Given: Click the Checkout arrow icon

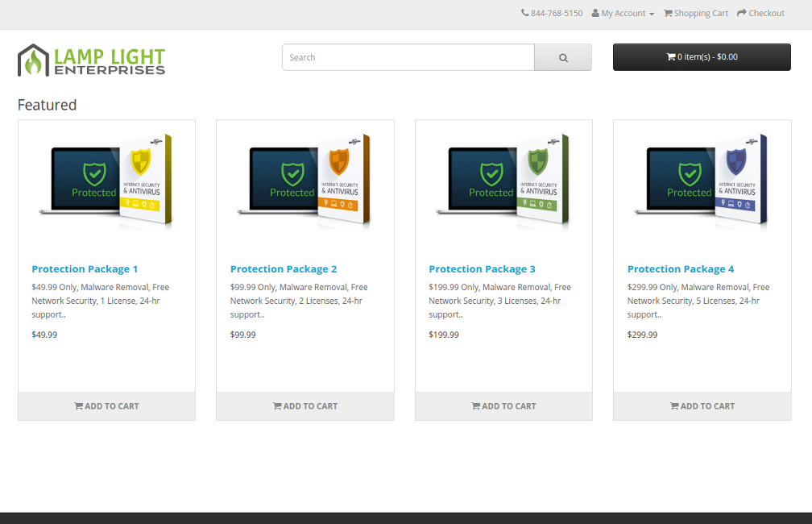Looking at the screenshot, I should [741, 13].
